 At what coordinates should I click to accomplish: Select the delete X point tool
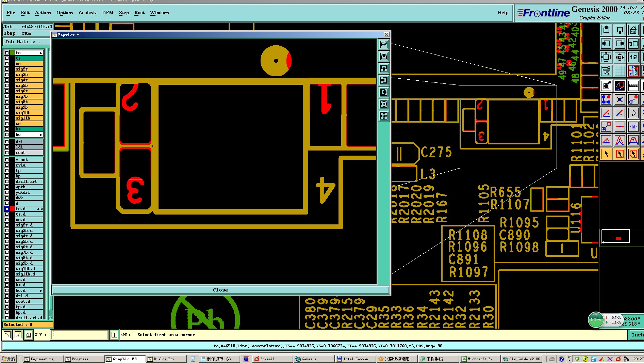click(620, 99)
